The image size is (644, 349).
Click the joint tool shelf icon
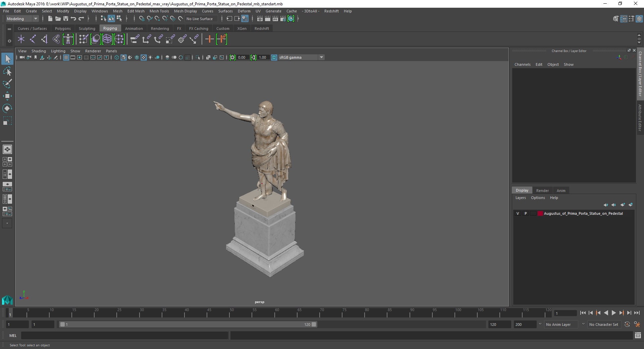coord(33,39)
